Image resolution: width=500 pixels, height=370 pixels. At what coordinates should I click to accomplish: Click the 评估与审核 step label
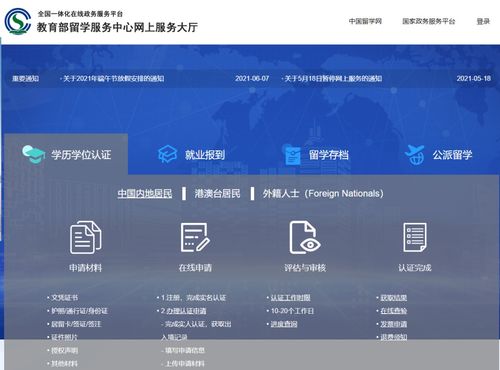click(x=305, y=268)
